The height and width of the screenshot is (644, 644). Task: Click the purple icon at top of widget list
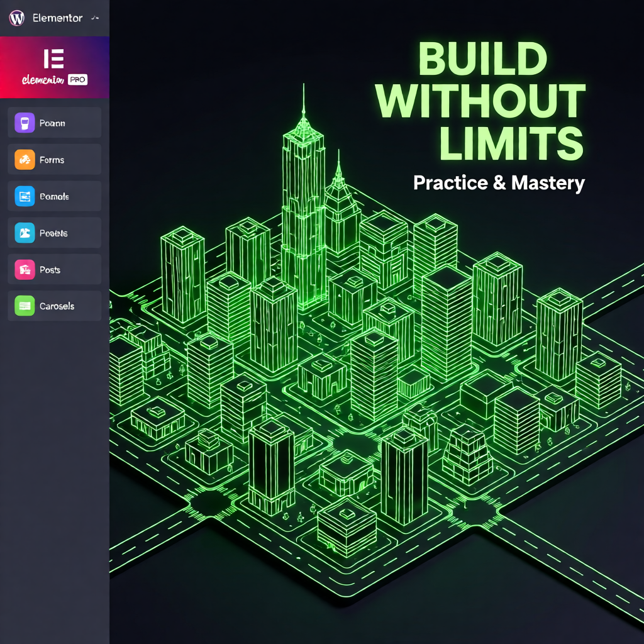[x=25, y=123]
